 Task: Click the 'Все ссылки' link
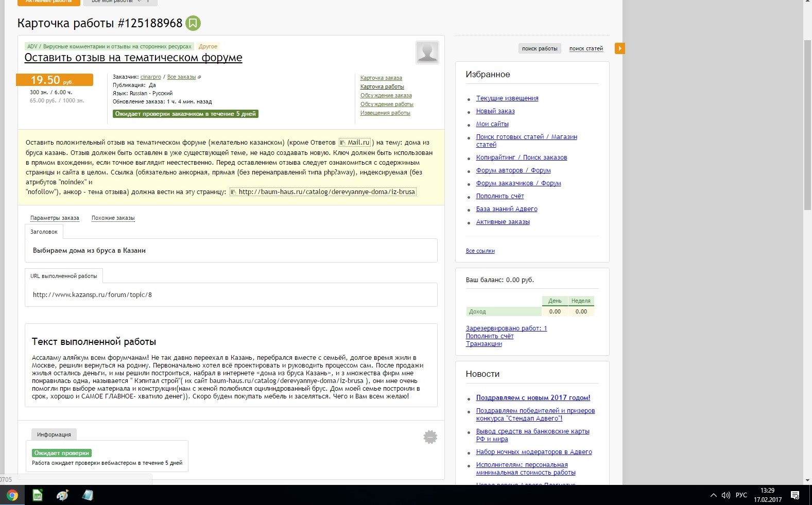tap(480, 251)
